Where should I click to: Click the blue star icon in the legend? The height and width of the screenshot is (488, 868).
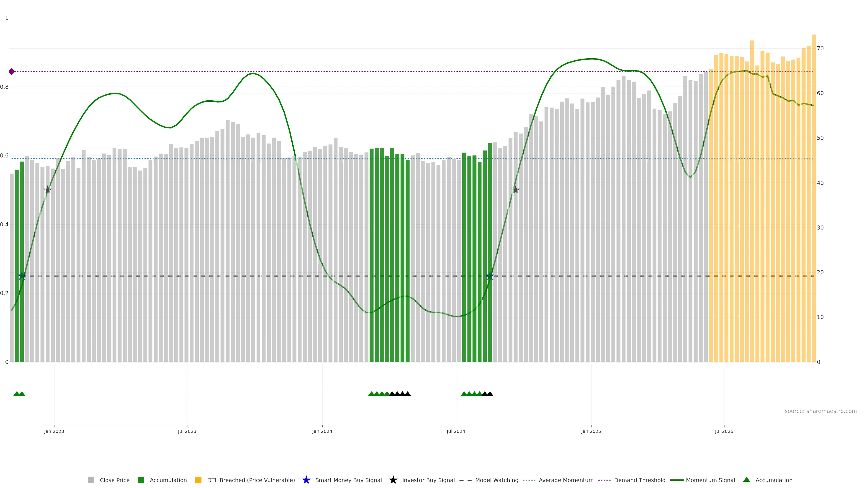point(306,480)
